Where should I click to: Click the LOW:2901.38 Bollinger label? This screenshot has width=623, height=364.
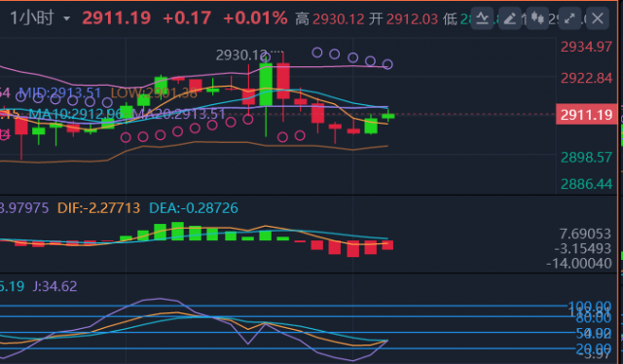click(x=154, y=93)
